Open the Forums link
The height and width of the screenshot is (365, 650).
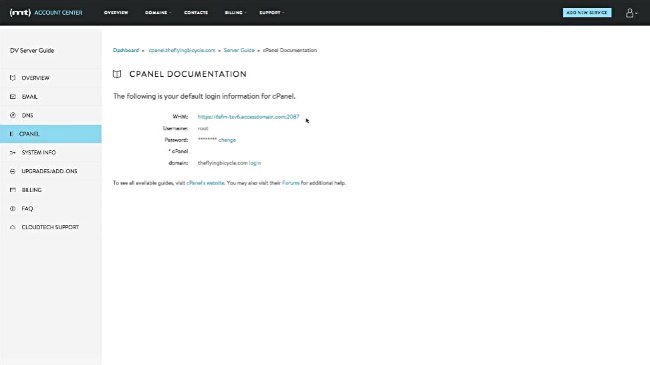[x=291, y=183]
